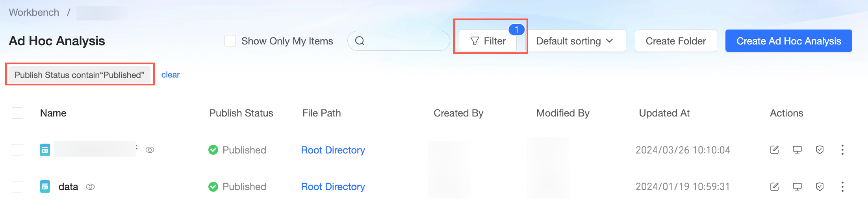Viewport: 868px width, 207px height.
Task: Click clear to remove the filter
Action: point(170,75)
